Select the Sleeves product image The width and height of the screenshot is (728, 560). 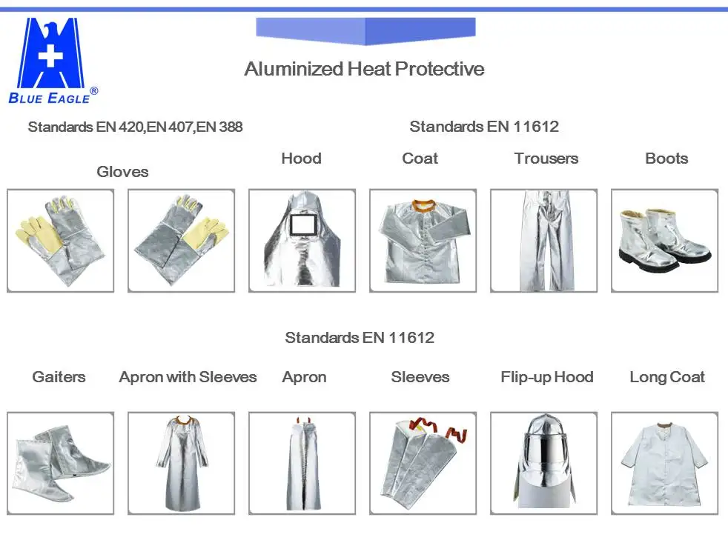tap(423, 461)
